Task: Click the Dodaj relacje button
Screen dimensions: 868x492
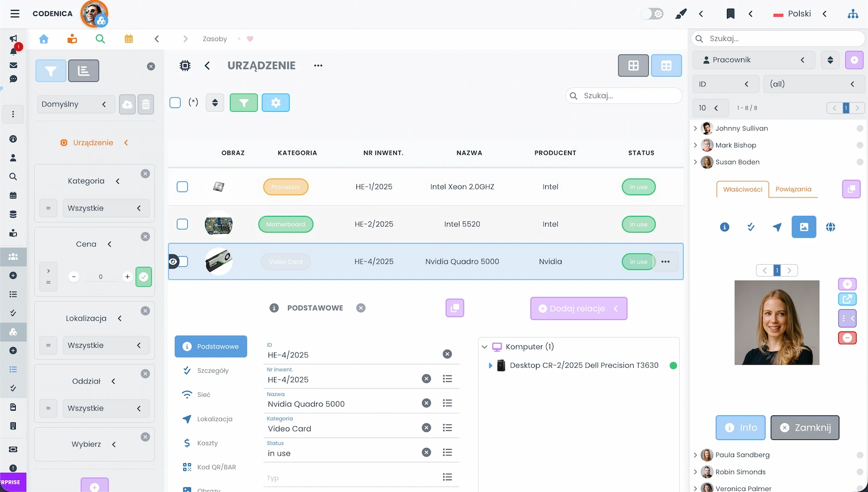Action: (x=578, y=309)
